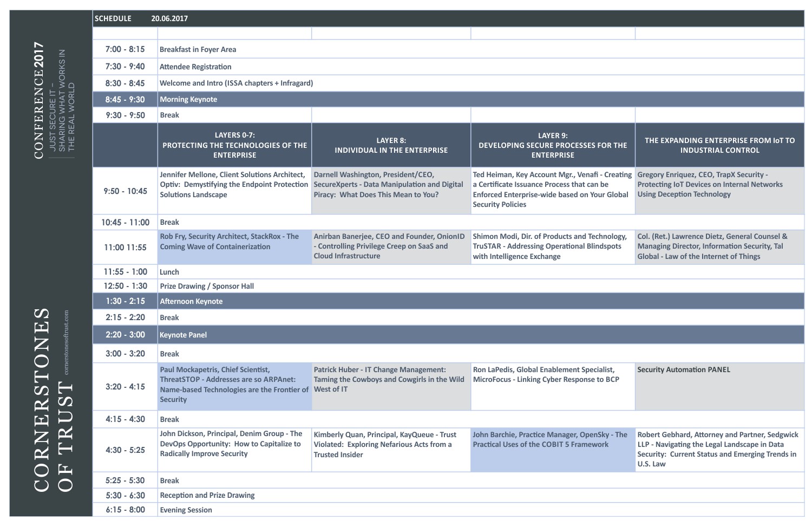The image size is (812, 526).
Task: Select the Attendee Registration row text
Action: (195, 67)
